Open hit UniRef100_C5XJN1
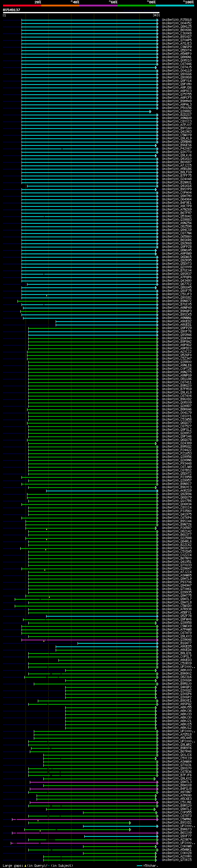The height and width of the screenshot is (868, 197). tap(177, 802)
